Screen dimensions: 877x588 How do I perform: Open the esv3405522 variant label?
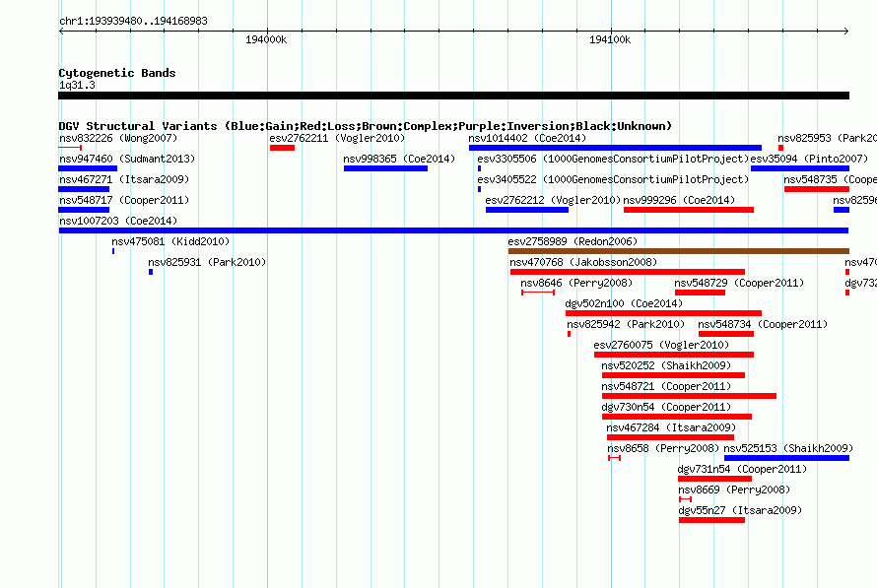[613, 179]
